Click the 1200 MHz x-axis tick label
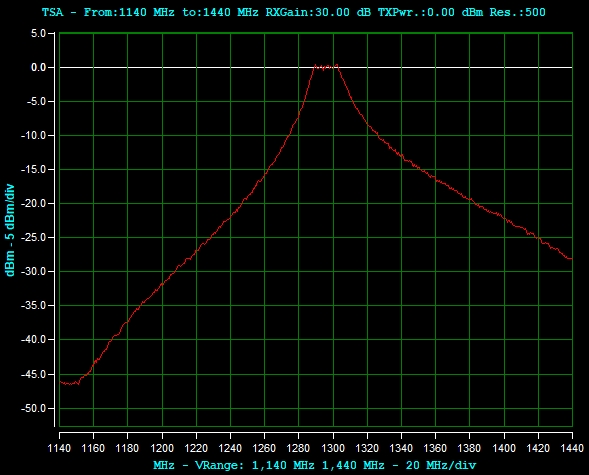Viewport: 589px width, 475px height. coord(162,448)
